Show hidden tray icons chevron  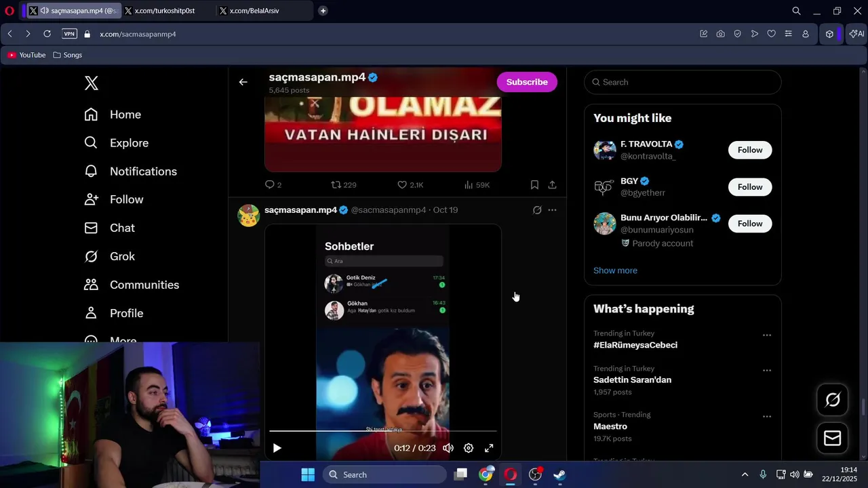click(745, 474)
